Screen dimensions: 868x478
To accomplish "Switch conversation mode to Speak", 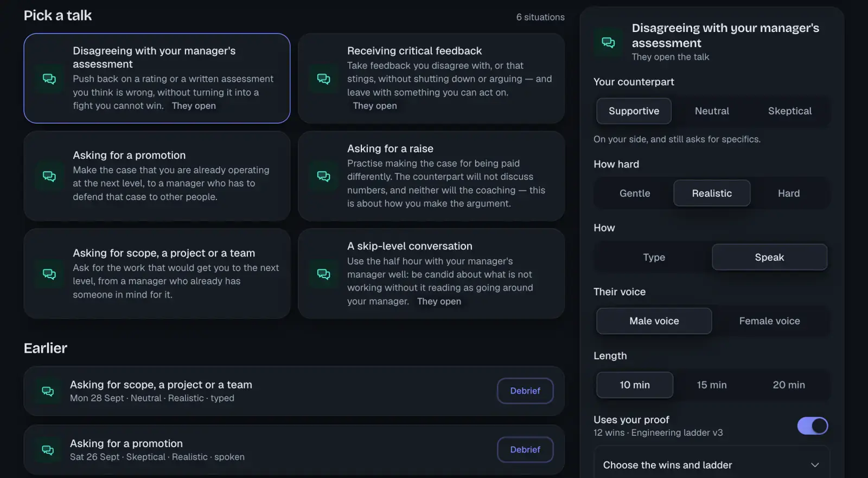I will tap(769, 257).
